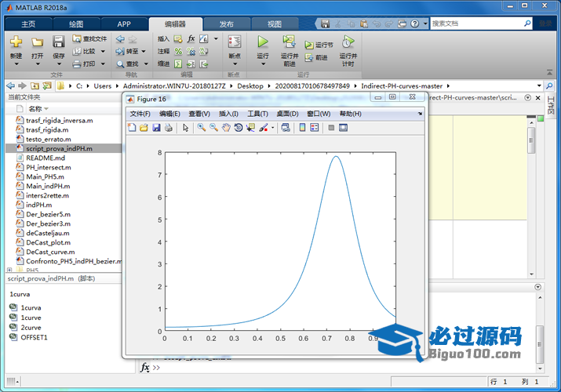
Task: Click the Zoom In tool in Figure 16
Action: pyautogui.click(x=202, y=128)
